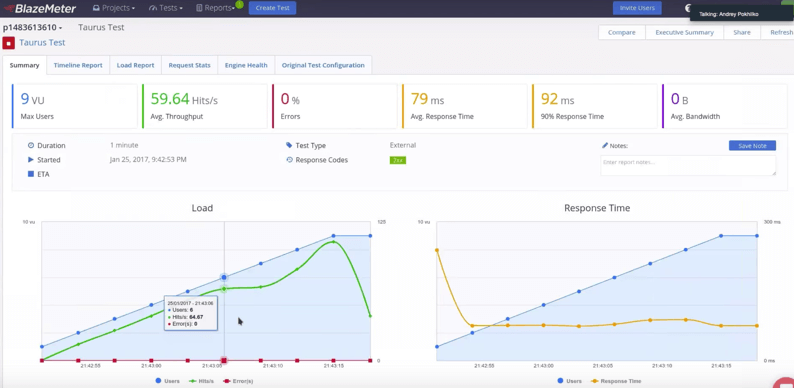Image resolution: width=794 pixels, height=388 pixels.
Task: Click the Create Test button
Action: pos(272,8)
